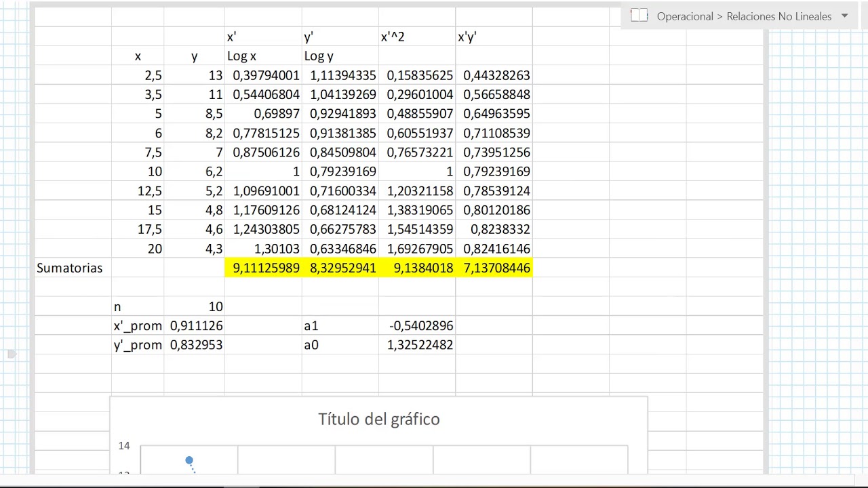Select the a0 value 1,32522482
868x488 pixels.
point(417,345)
